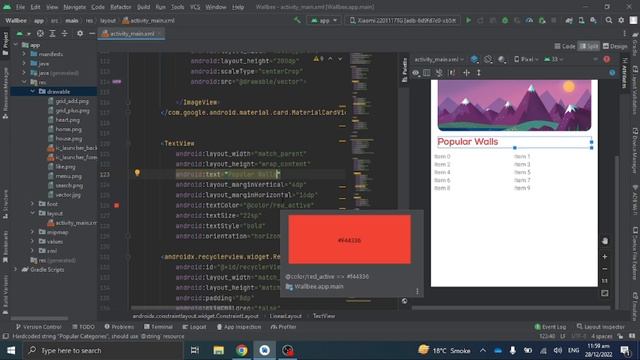Open the activity_main.xml file dropdown in design toolbar
The height and width of the screenshot is (360, 640).
(x=439, y=59)
